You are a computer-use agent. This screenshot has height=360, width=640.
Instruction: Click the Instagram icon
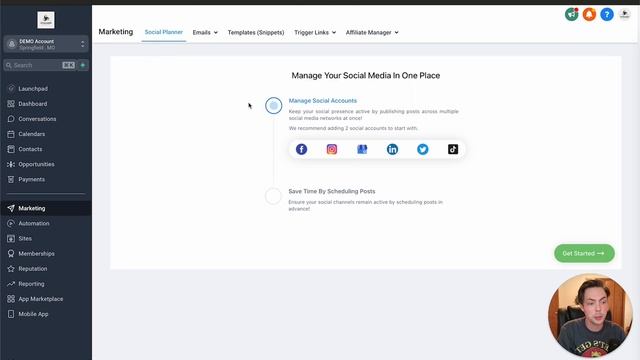tap(332, 149)
